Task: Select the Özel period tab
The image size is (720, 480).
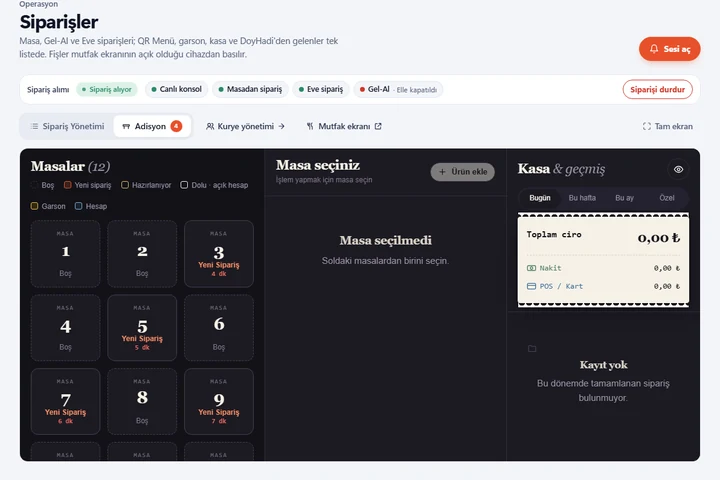Action: click(x=666, y=198)
